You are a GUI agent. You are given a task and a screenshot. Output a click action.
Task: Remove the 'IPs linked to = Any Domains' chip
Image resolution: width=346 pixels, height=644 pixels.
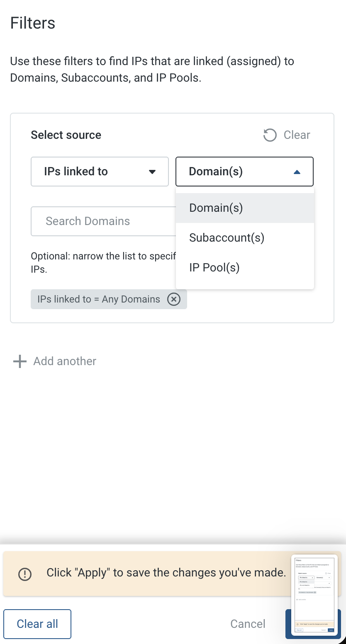point(174,299)
